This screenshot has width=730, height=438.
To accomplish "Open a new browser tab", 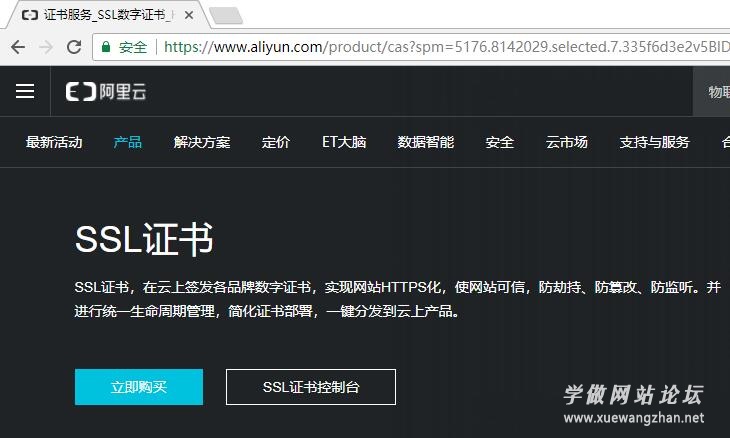I will point(226,15).
